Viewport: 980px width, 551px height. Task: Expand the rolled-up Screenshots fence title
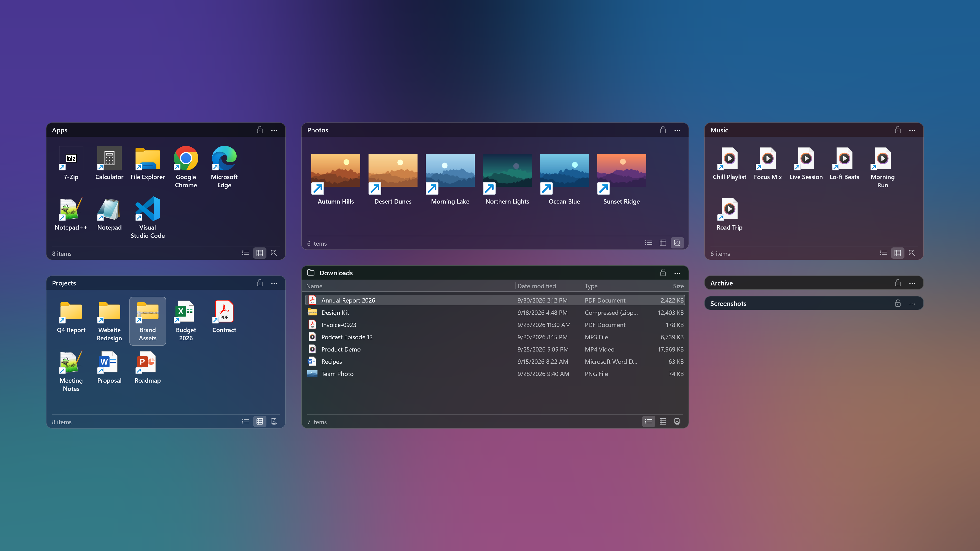point(728,304)
